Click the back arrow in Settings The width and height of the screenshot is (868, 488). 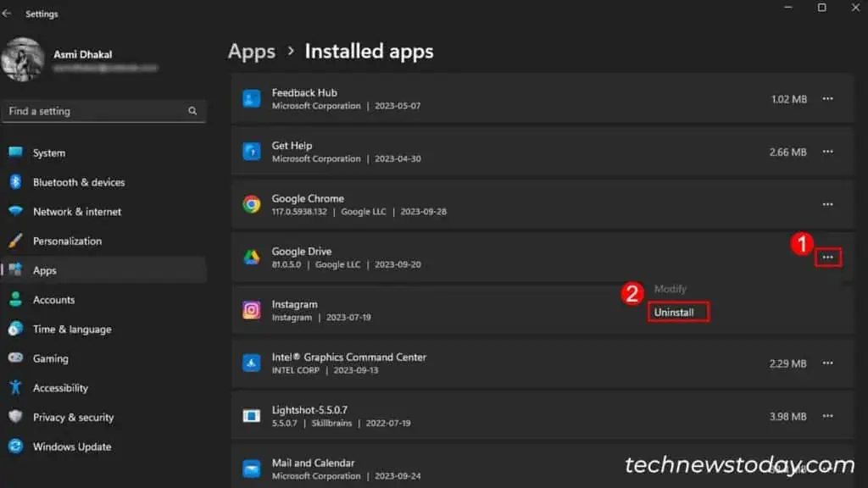[x=7, y=14]
